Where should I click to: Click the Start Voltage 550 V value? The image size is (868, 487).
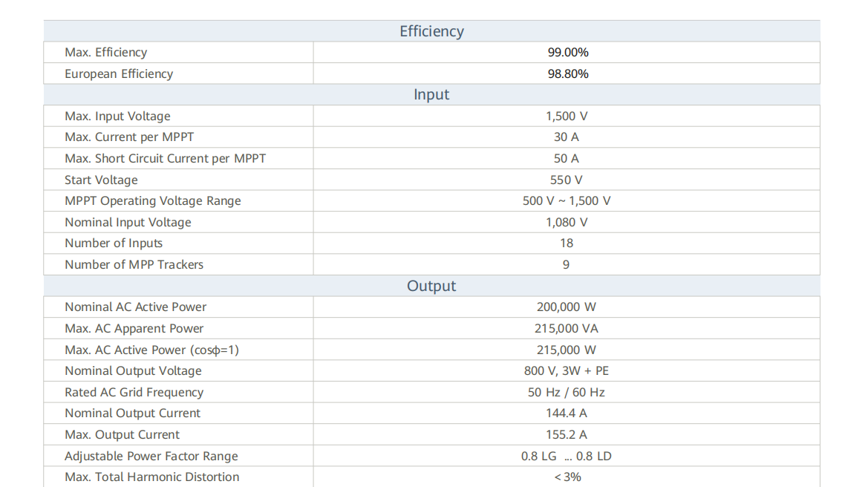(566, 180)
